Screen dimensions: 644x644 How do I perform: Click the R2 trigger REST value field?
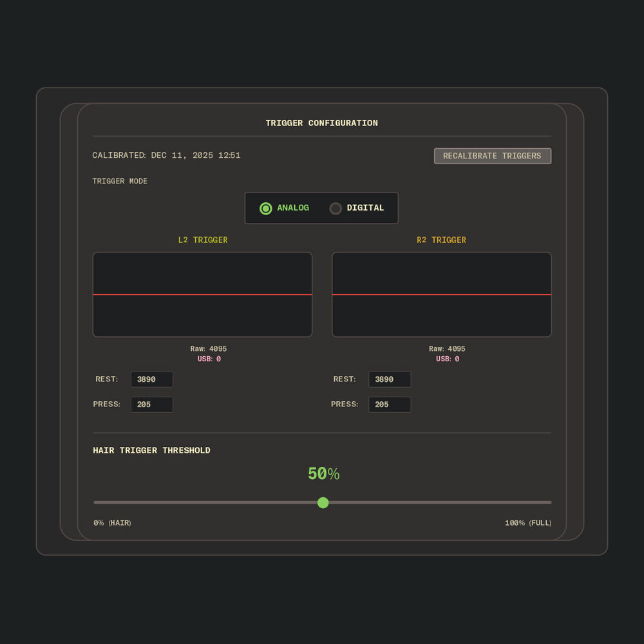(x=389, y=379)
